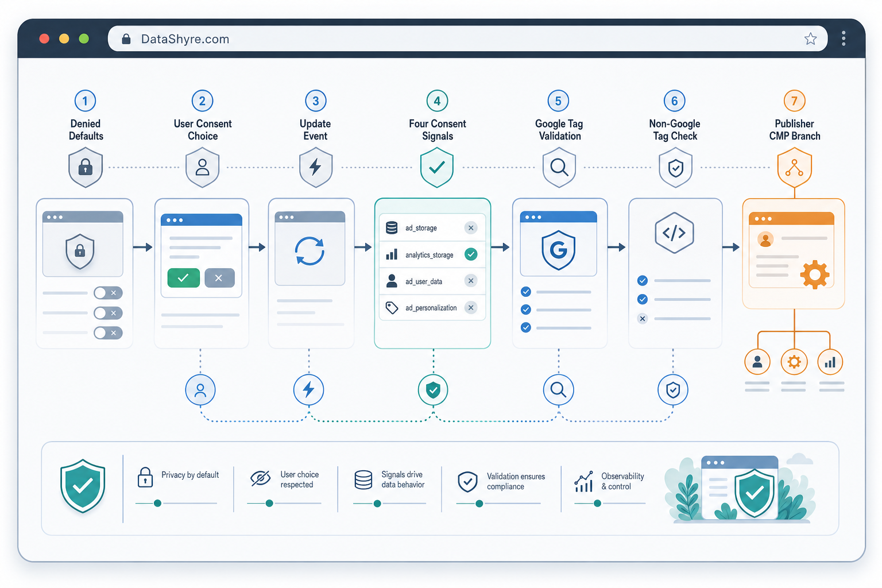Screen dimensions: 882x588
Task: Open the browser three-dot menu
Action: coord(844,38)
